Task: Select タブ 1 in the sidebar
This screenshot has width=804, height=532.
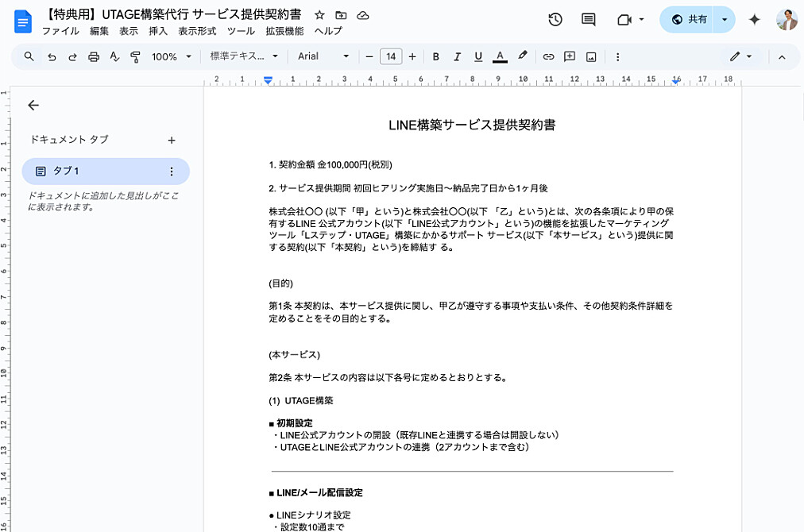Action: (x=106, y=172)
